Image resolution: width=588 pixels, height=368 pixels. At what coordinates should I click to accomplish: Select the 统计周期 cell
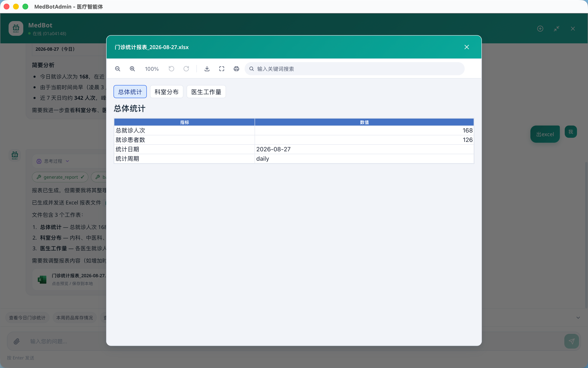coord(184,159)
